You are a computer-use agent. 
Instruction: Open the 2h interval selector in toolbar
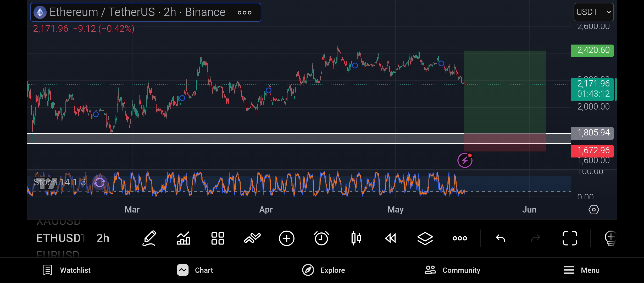click(103, 238)
